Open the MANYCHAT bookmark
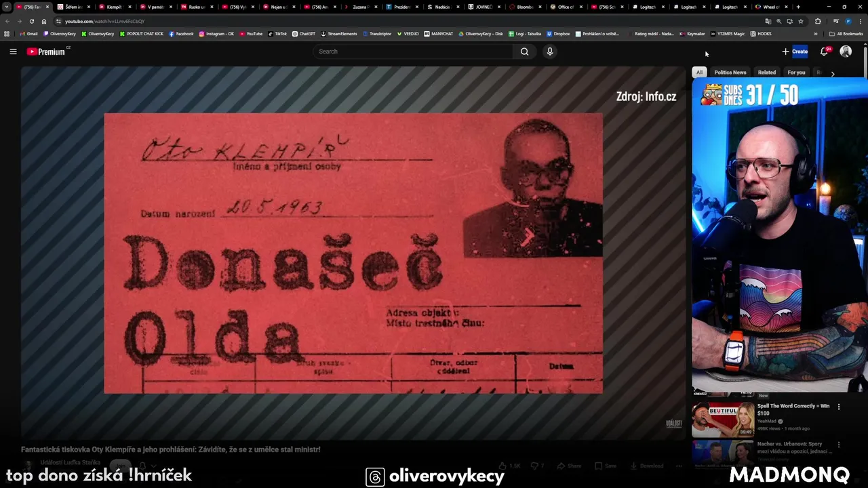 tap(439, 34)
